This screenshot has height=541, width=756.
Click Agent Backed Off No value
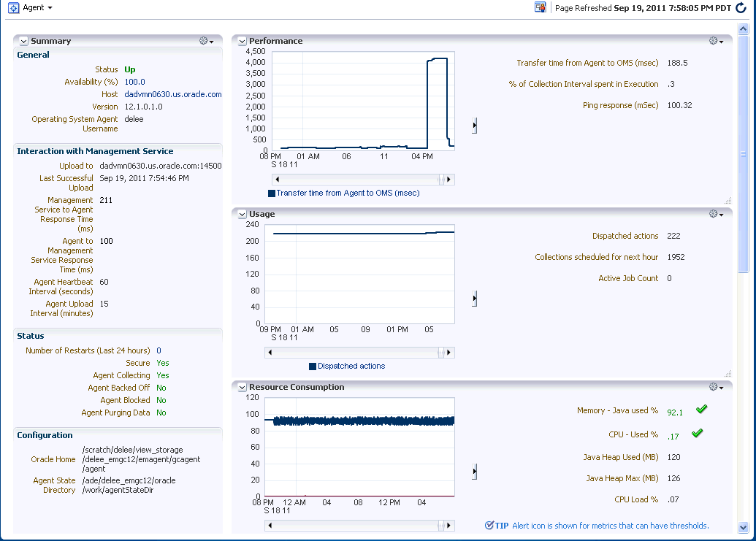tap(161, 388)
